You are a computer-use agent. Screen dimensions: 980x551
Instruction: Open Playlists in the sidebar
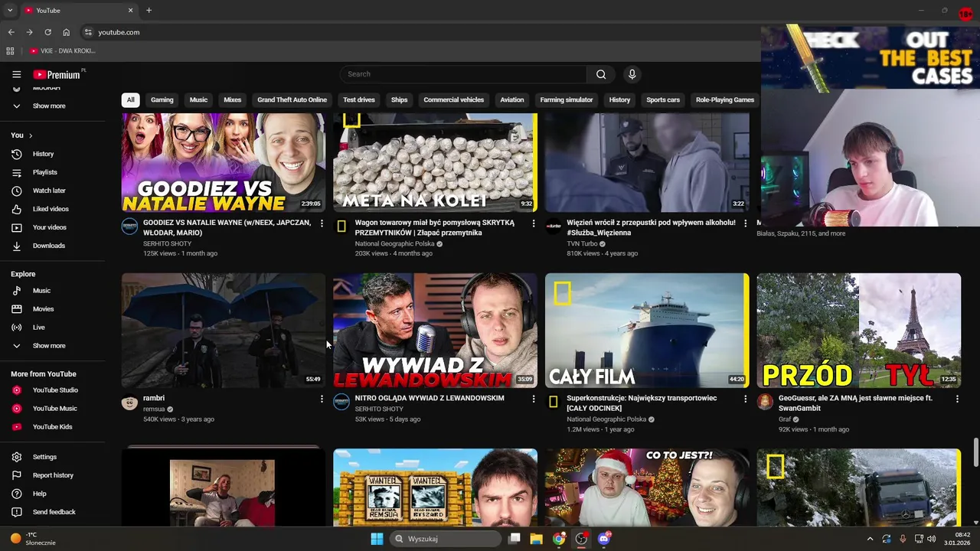[x=44, y=172]
